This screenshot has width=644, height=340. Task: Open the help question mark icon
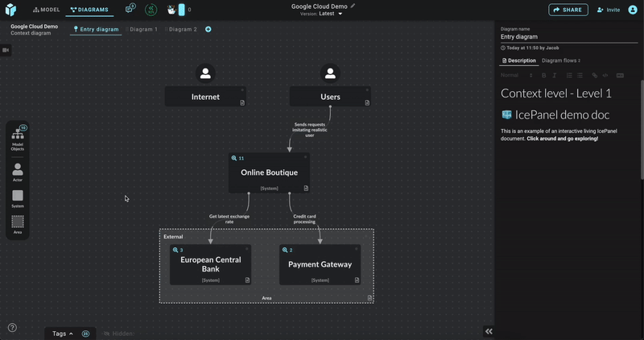[12, 328]
